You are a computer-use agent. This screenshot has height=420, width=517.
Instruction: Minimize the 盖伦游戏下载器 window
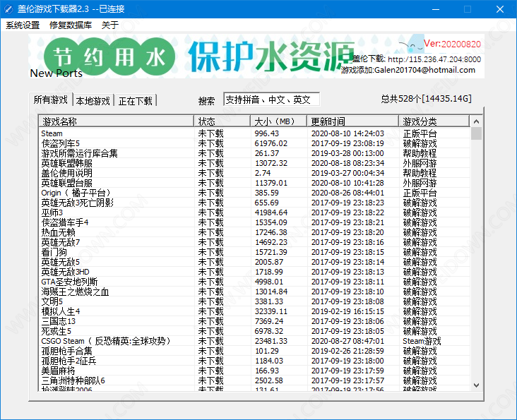click(x=436, y=9)
